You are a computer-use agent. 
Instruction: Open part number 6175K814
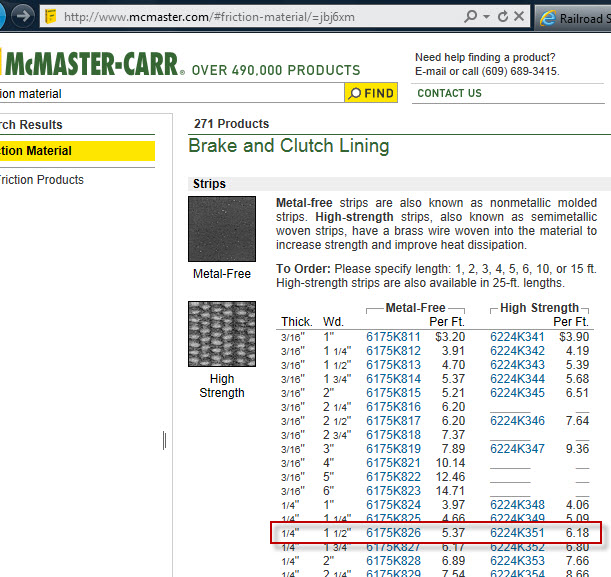393,379
